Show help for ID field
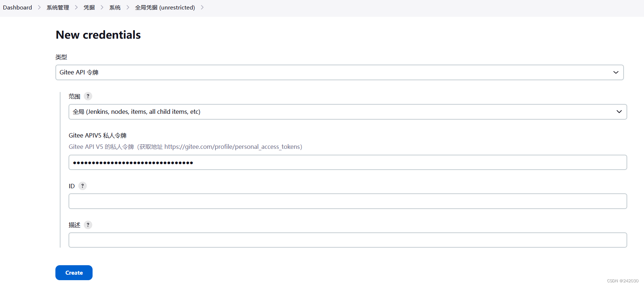The height and width of the screenshot is (286, 644). [x=82, y=186]
